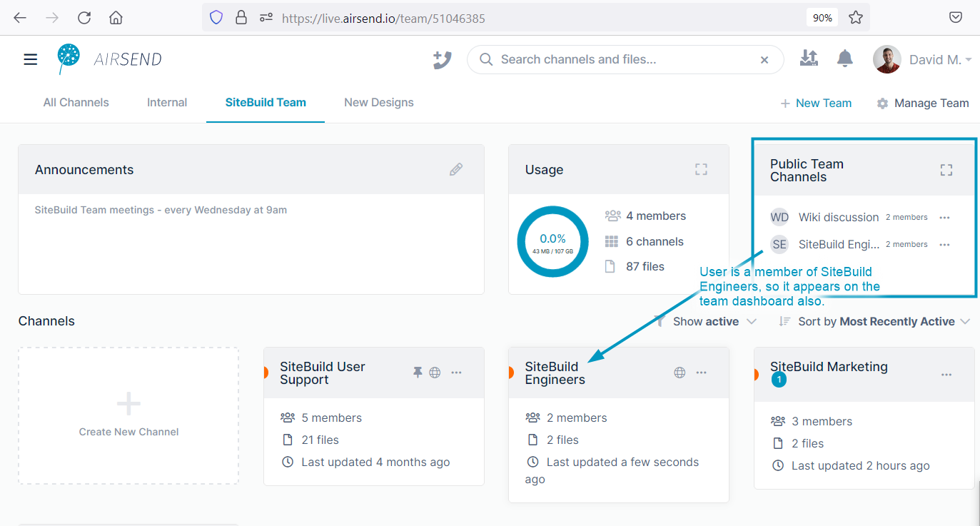Click the New Team button
This screenshot has height=526, width=980.
(x=816, y=103)
